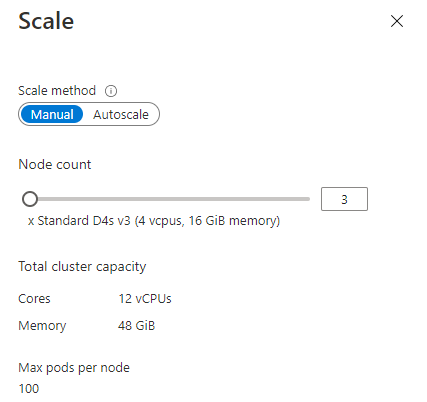The image size is (427, 402).
Task: Select the Manual scale method
Action: point(52,114)
